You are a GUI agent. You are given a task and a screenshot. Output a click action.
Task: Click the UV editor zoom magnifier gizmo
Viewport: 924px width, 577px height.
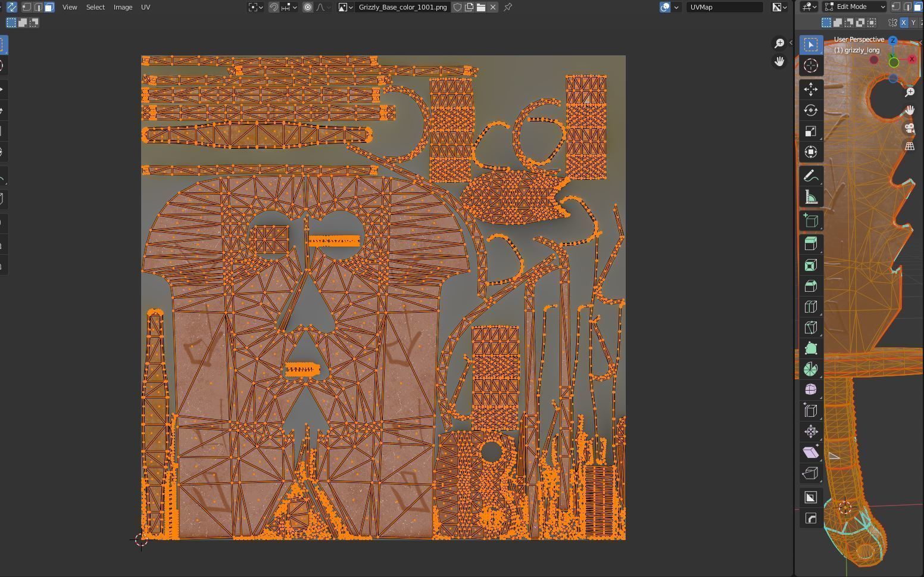tap(779, 43)
